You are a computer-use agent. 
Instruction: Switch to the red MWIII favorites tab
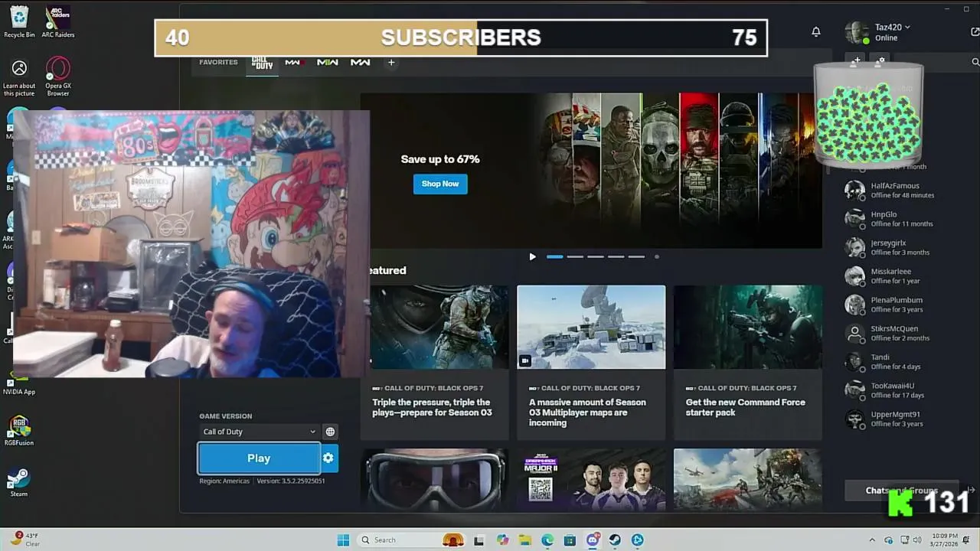(x=295, y=63)
